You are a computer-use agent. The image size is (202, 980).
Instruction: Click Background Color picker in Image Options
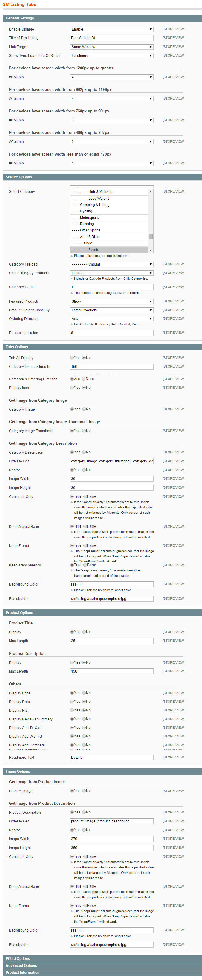[x=112, y=930]
